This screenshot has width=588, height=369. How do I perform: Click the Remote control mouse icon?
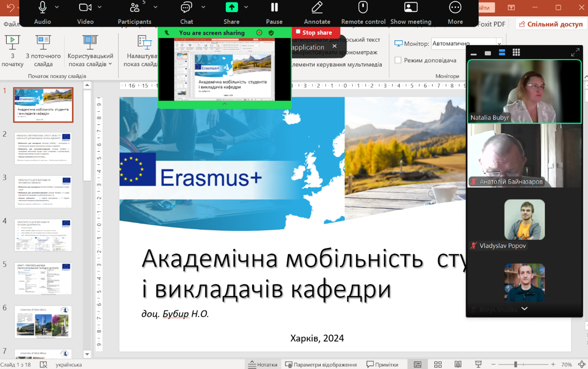(x=363, y=8)
